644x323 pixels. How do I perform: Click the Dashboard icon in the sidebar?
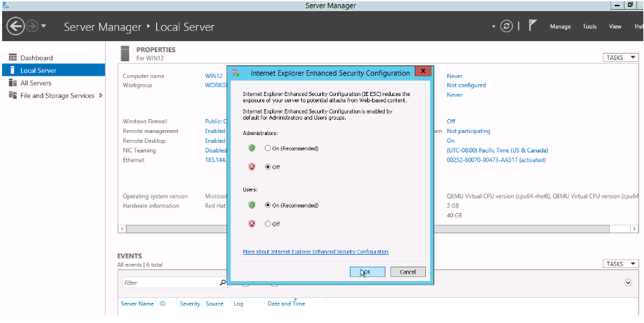[13, 58]
